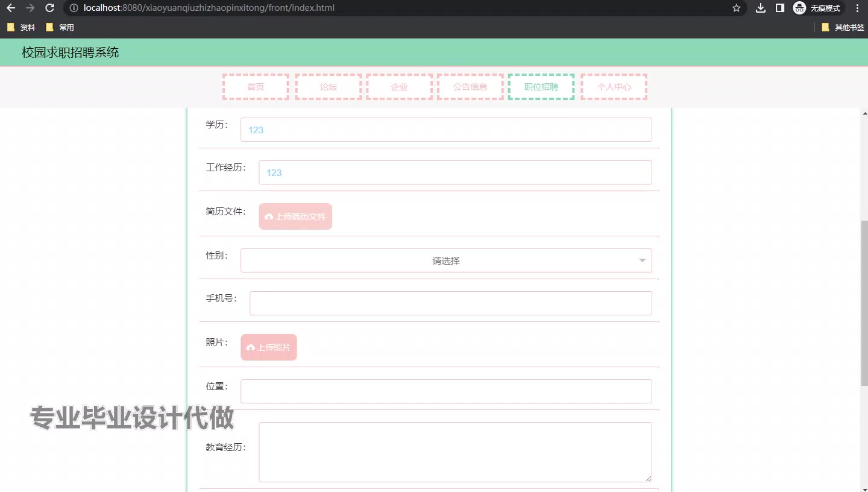This screenshot has height=492, width=868.
Task: Switch to the 论坛 tab
Action: [329, 87]
